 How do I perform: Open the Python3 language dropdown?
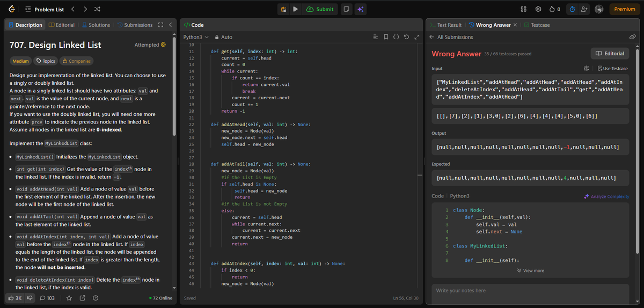click(195, 37)
